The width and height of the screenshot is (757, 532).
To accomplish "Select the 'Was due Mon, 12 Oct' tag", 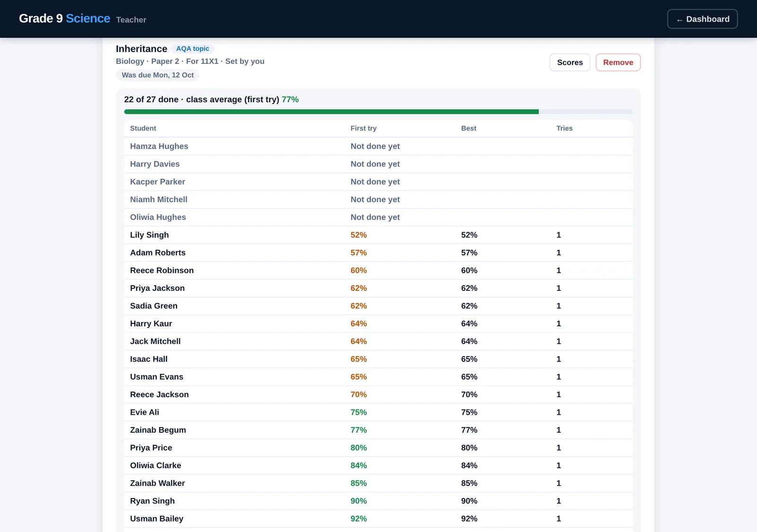I will click(x=158, y=75).
